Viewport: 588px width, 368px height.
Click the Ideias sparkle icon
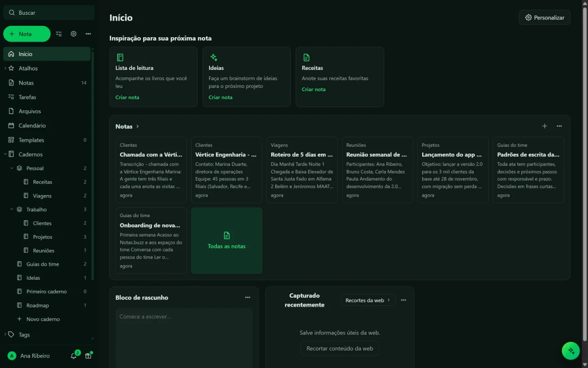(x=214, y=57)
